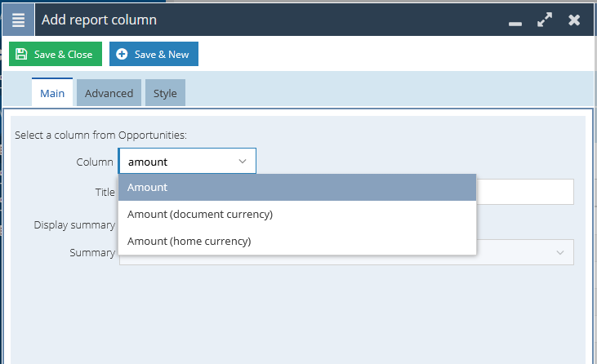
Task: Collapse the Column dropdown using its chevron
Action: 243,162
